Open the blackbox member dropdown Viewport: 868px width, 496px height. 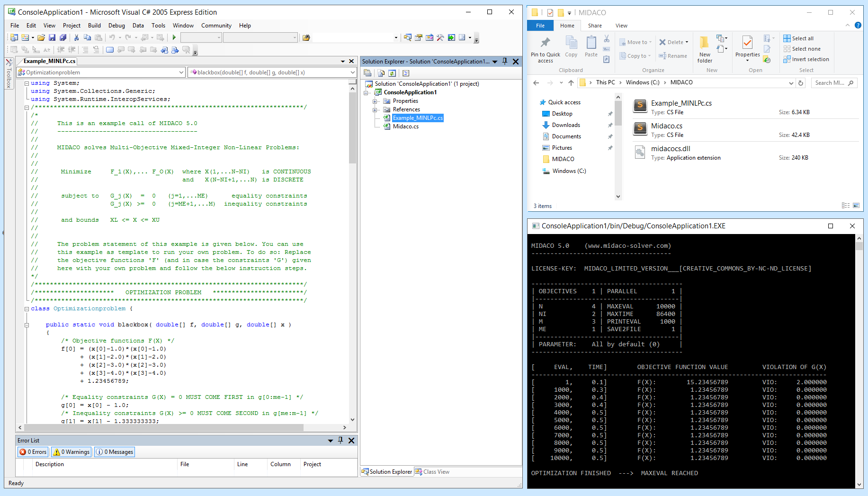click(352, 72)
